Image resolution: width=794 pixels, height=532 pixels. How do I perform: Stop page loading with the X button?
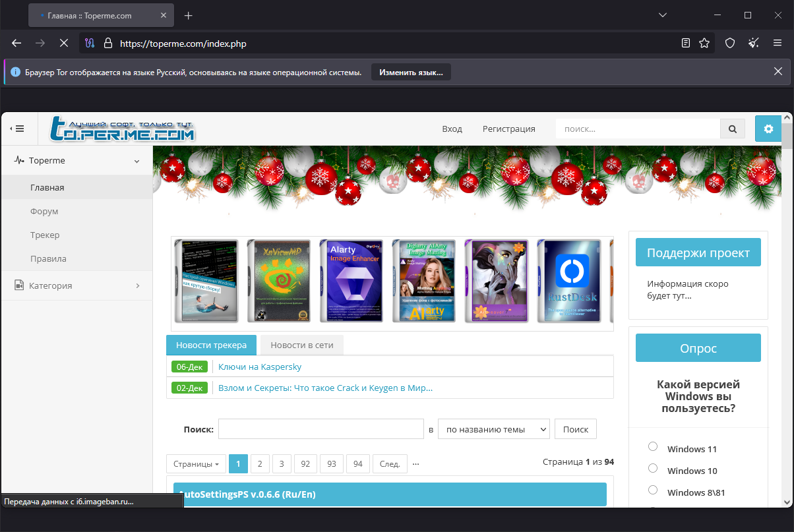64,43
